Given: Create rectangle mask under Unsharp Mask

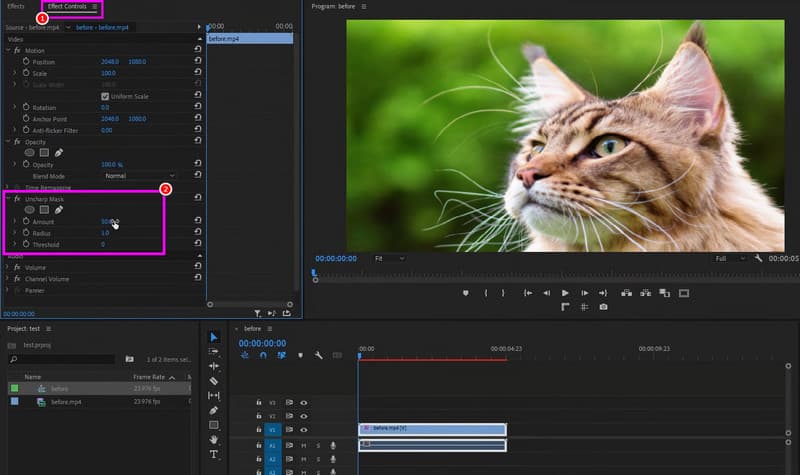Looking at the screenshot, I should [x=44, y=210].
